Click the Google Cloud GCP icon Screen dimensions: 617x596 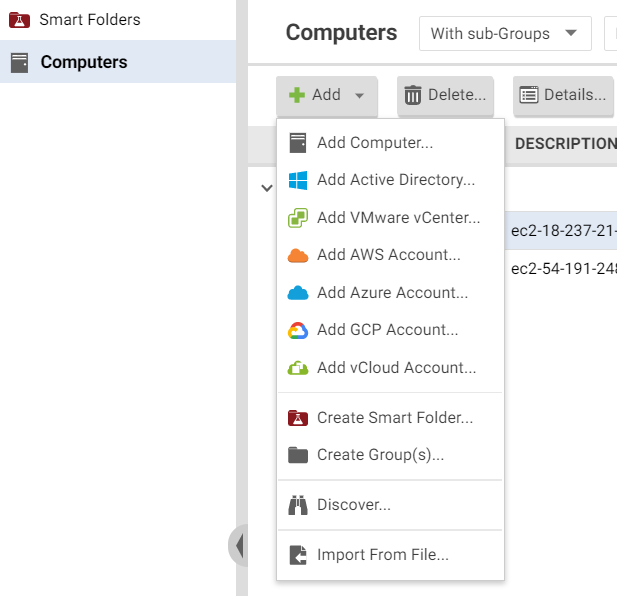click(297, 330)
